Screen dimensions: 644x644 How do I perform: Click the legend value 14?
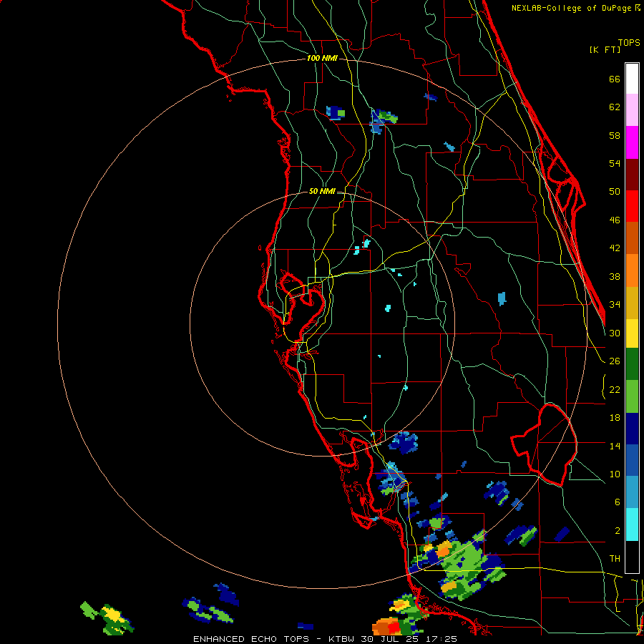[x=615, y=446]
